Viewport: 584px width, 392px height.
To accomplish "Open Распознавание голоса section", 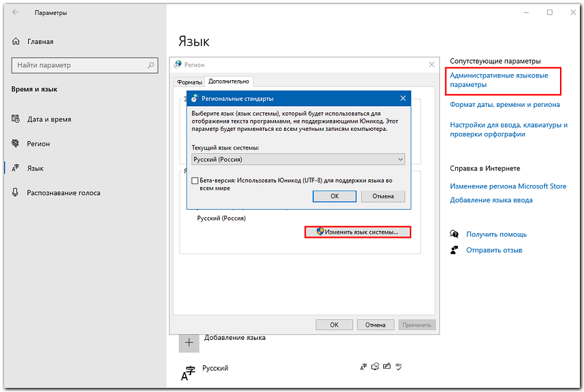I will click(63, 193).
